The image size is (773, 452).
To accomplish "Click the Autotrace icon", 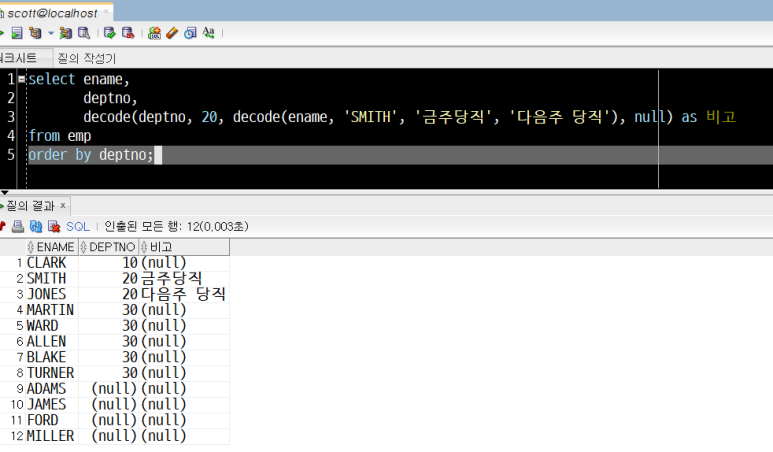I will coord(66,33).
